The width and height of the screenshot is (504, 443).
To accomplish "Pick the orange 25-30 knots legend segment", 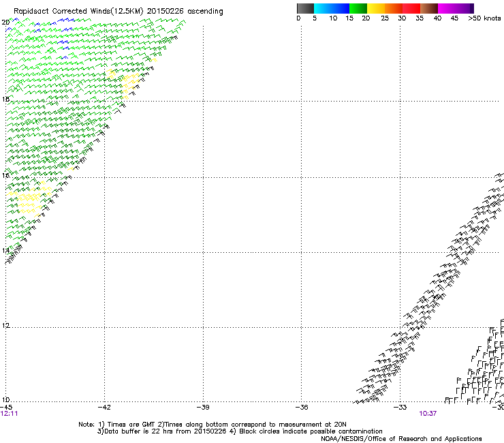I will pos(394,8).
